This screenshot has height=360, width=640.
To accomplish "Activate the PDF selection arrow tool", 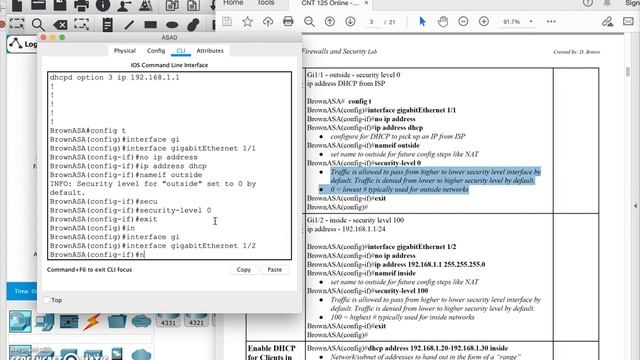I will (422, 21).
